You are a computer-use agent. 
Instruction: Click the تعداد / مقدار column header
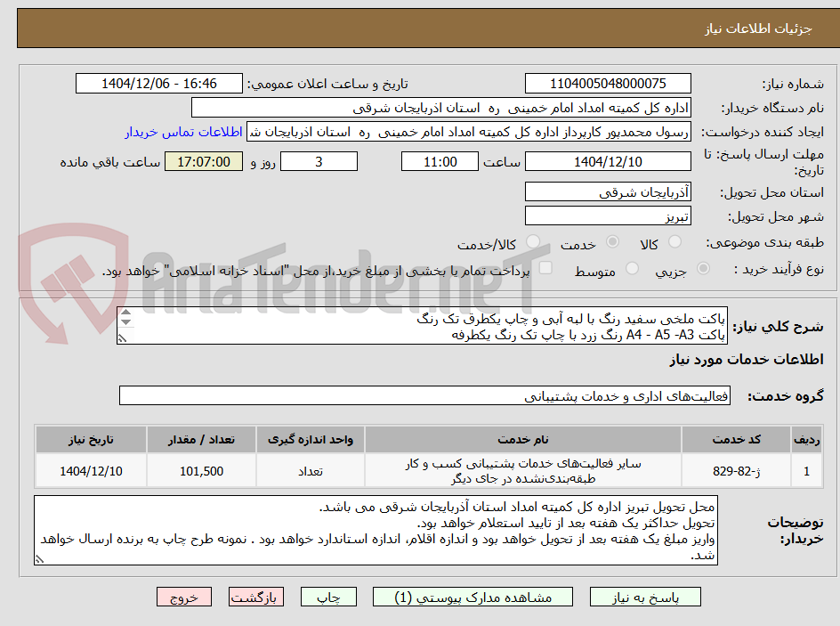201,440
